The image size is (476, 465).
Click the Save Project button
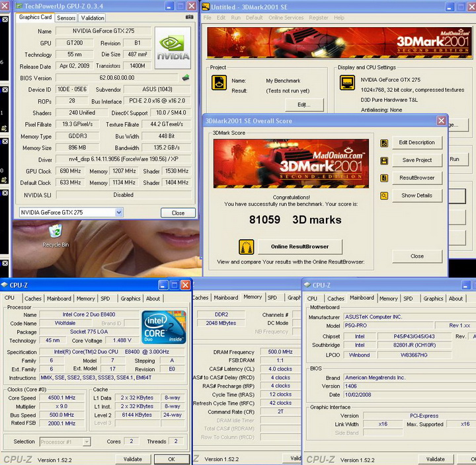416,160
